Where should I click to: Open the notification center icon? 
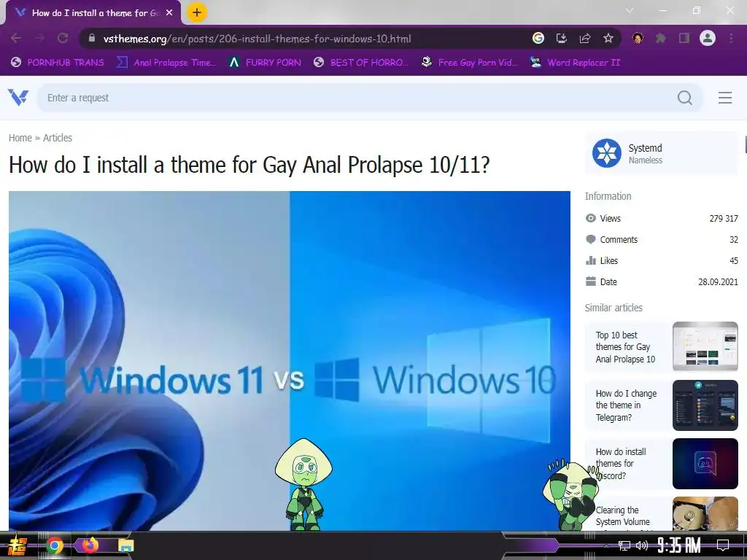[x=723, y=545]
